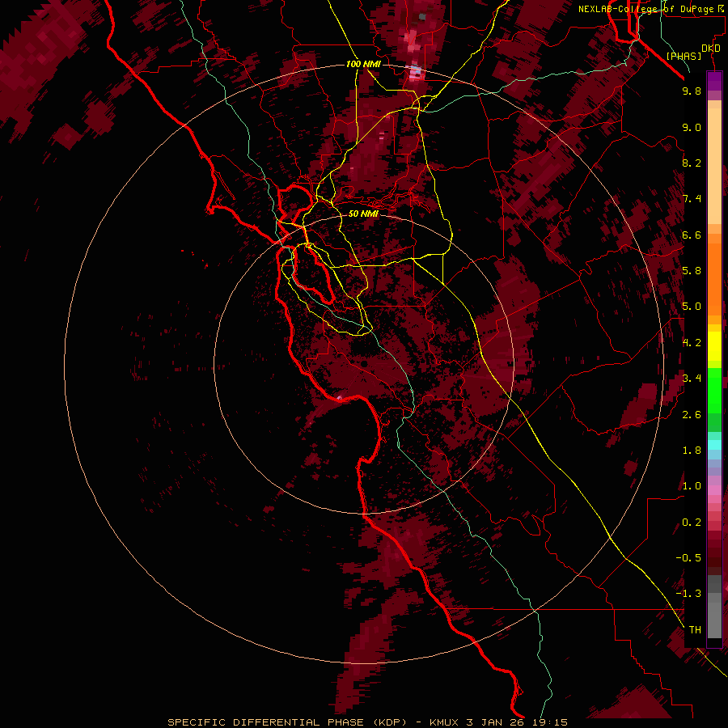Select the TH threshold label on legend
The image size is (728, 728).
(x=695, y=629)
